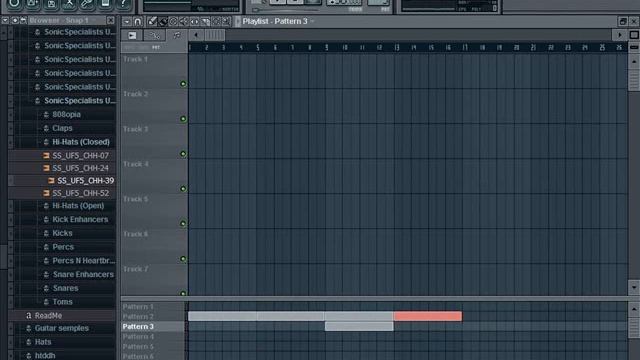This screenshot has width=640, height=360.
Task: Switch to the automation clips view tab
Action: click(x=154, y=36)
